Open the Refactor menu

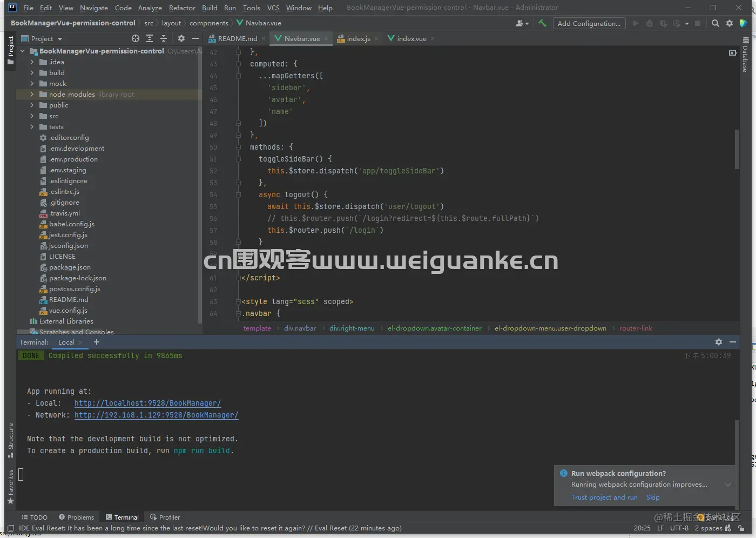[x=182, y=8]
